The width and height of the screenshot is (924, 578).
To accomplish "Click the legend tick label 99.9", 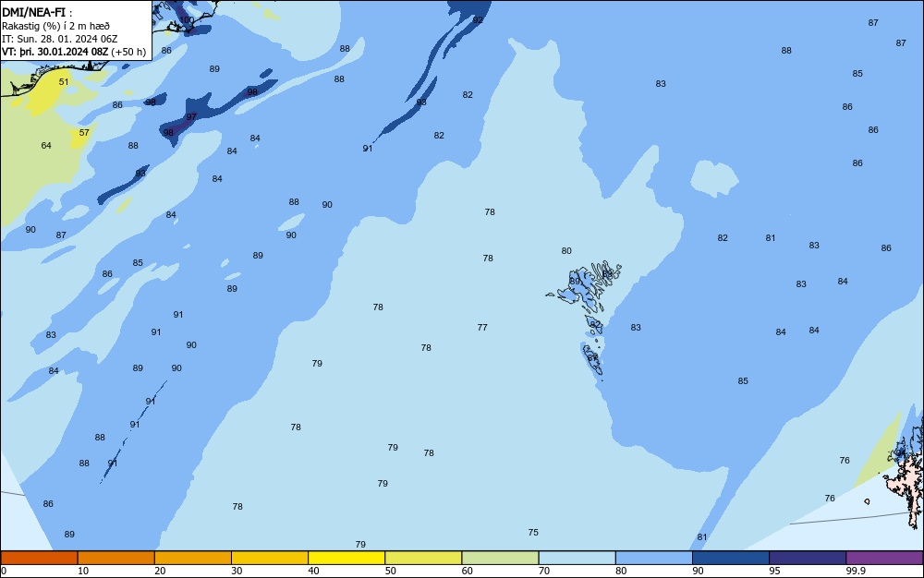I will pos(856,571).
